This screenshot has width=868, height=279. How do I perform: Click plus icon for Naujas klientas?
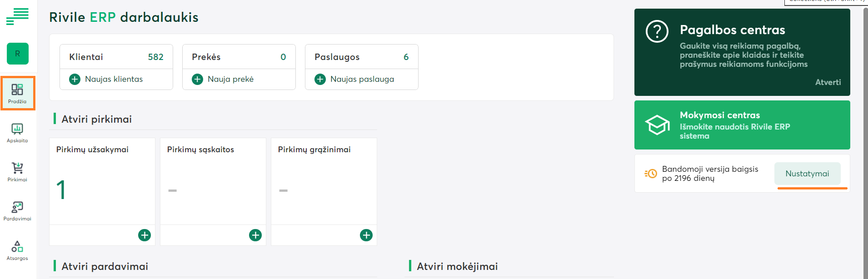pos(75,80)
